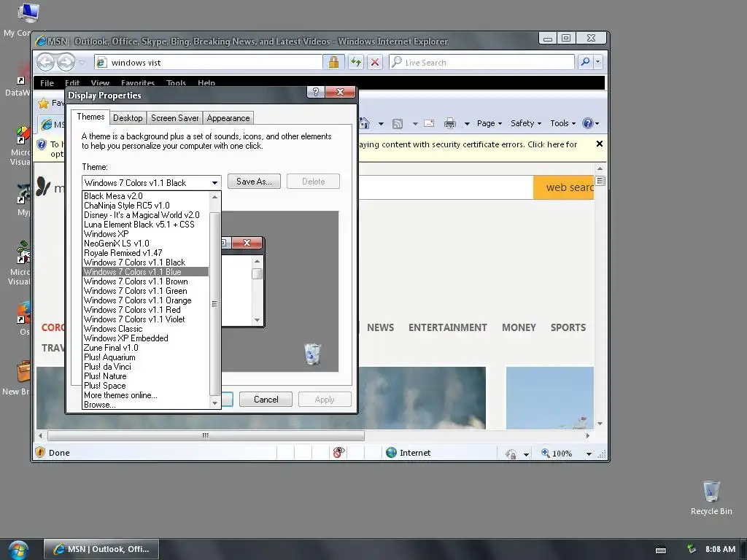Select the Windows Classic theme
747x560 pixels.
pos(146,329)
